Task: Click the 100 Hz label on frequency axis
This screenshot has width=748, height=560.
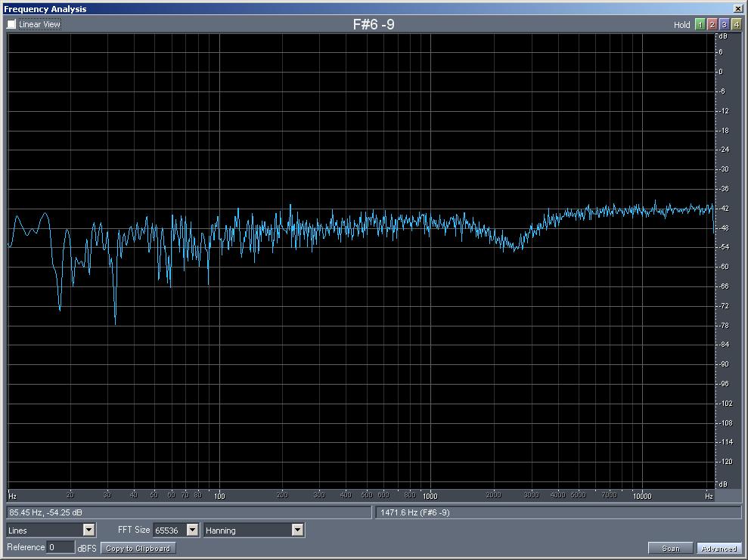Action: point(219,497)
